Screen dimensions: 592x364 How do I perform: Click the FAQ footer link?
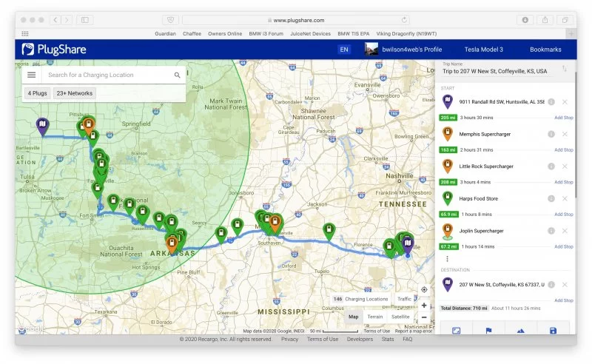click(x=407, y=339)
